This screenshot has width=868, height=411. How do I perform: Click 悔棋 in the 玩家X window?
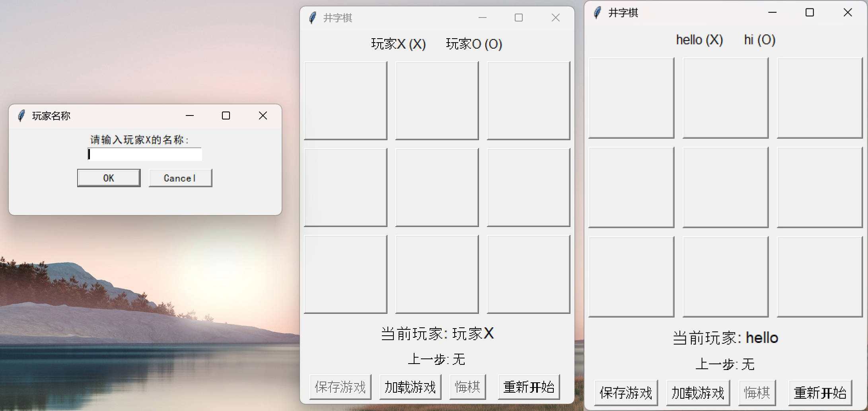click(x=468, y=387)
